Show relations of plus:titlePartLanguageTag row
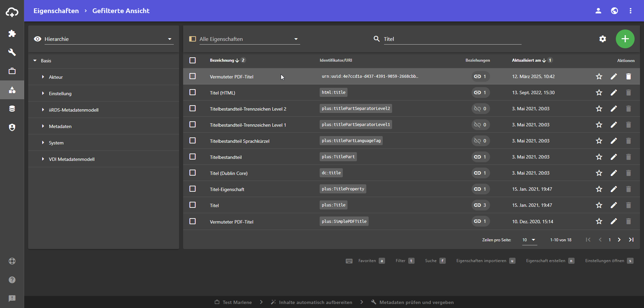The width and height of the screenshot is (644, 308). [480, 141]
